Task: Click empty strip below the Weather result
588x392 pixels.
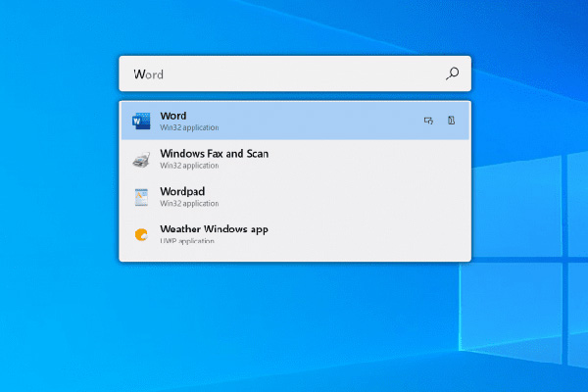Action: 295,252
